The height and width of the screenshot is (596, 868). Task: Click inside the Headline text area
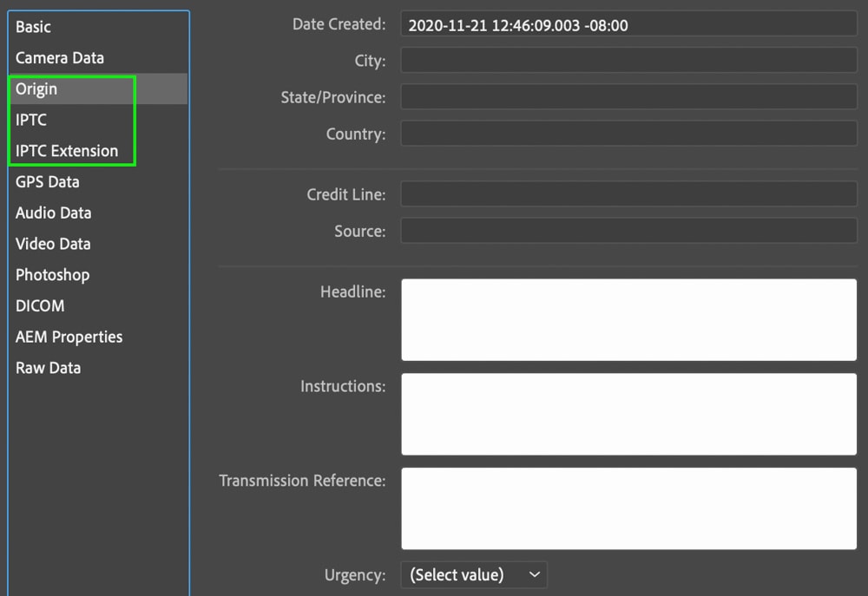(x=628, y=319)
